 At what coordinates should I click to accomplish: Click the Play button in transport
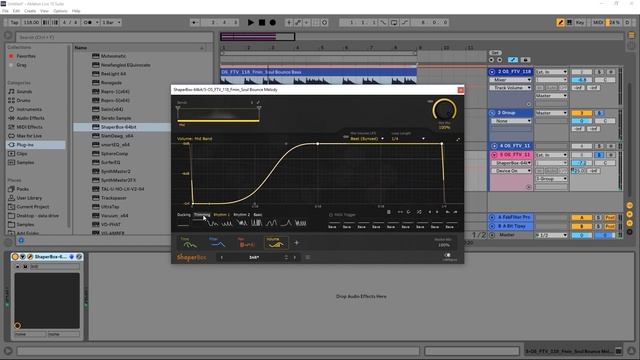[x=251, y=22]
